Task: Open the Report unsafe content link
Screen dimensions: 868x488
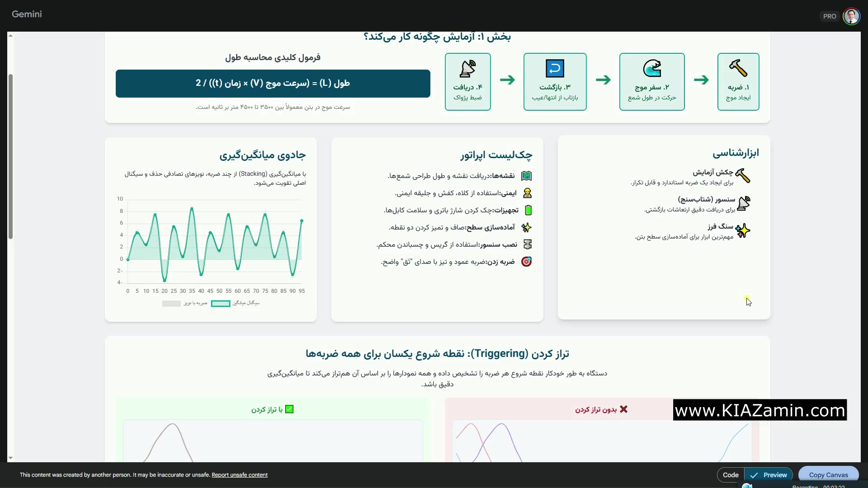Action: point(240,475)
